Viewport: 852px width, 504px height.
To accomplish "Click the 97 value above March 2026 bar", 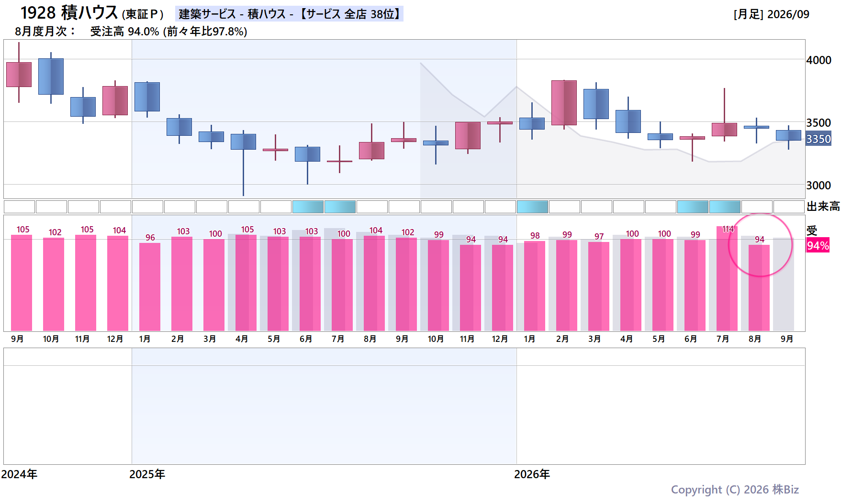I will [x=599, y=237].
